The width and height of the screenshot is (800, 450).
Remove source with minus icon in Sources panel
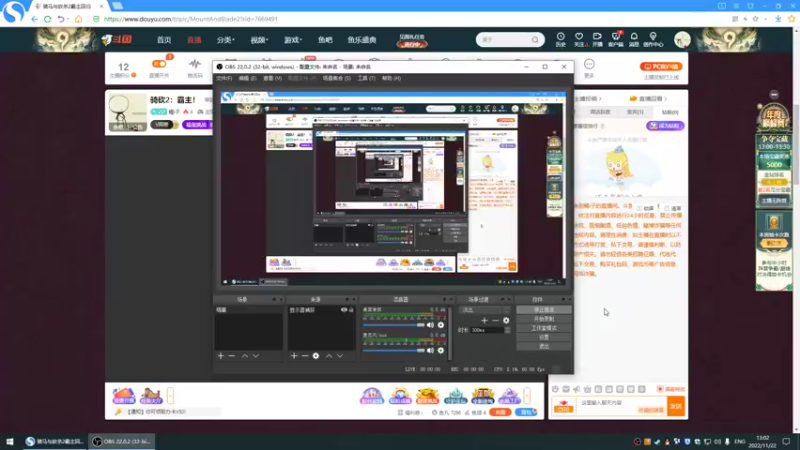tap(305, 356)
